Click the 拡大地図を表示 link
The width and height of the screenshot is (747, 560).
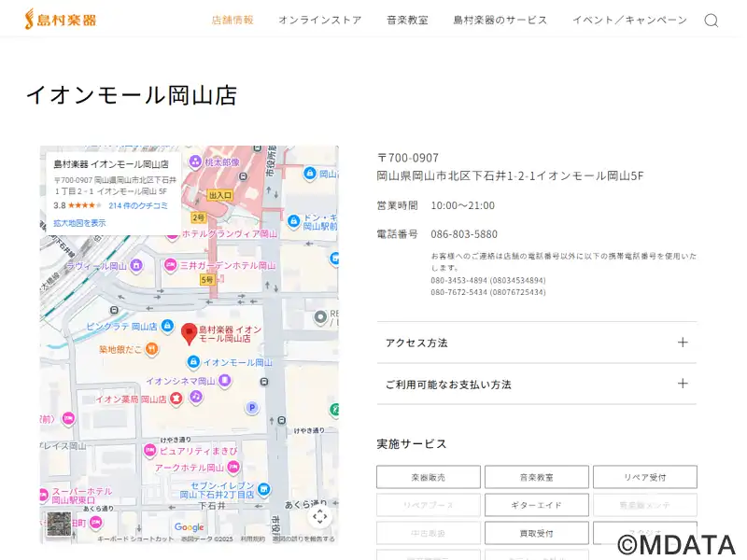[x=79, y=223]
